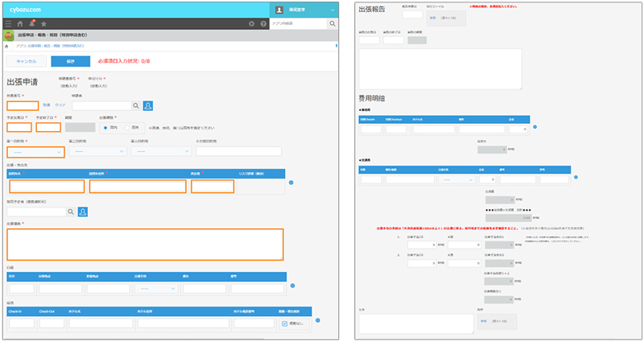Click the search magnifier for 申請者 field
This screenshot has height=341, width=644.
pos(135,105)
